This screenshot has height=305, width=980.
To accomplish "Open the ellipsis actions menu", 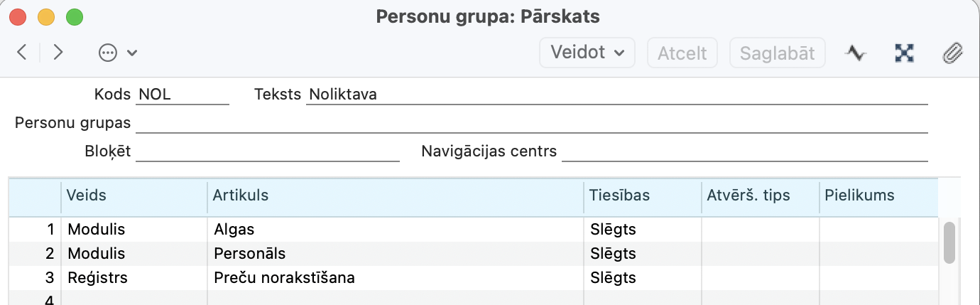I will 107,53.
